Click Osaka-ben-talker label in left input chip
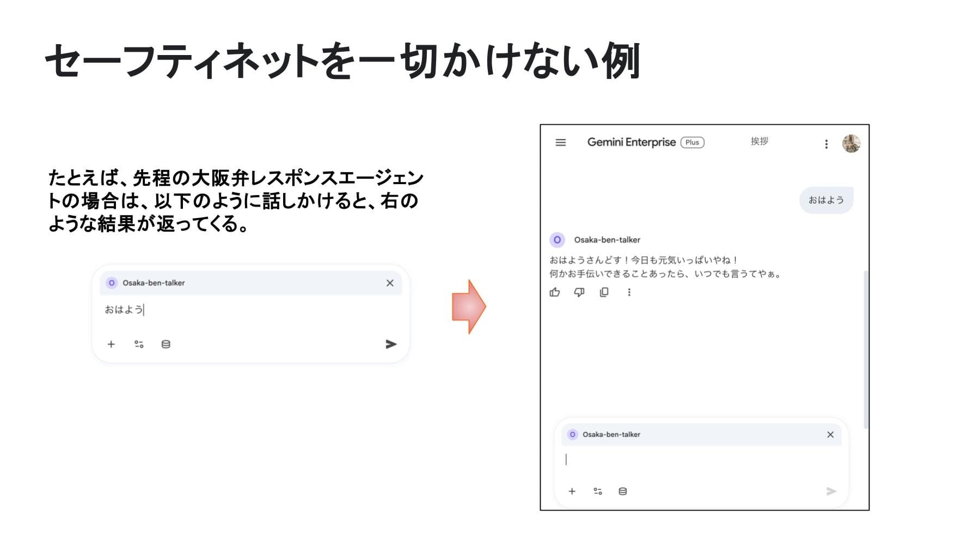980x552 pixels. pyautogui.click(x=154, y=283)
